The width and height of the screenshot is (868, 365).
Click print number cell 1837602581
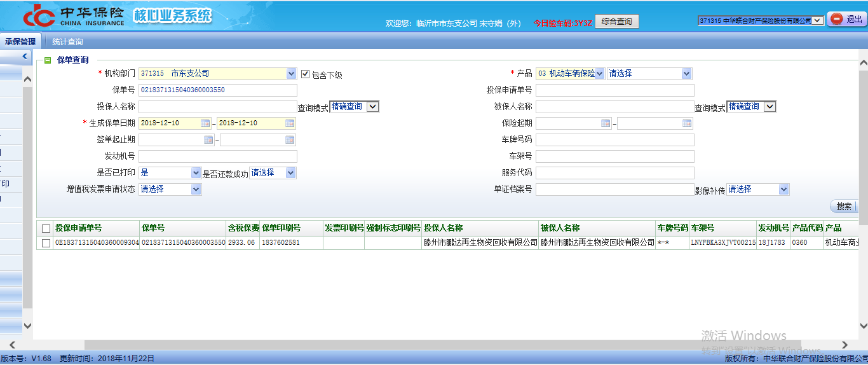(291, 243)
